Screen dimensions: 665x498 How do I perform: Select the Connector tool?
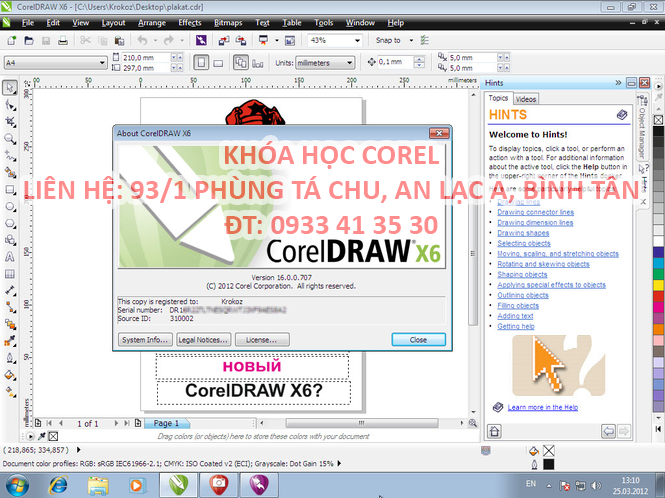point(10,308)
